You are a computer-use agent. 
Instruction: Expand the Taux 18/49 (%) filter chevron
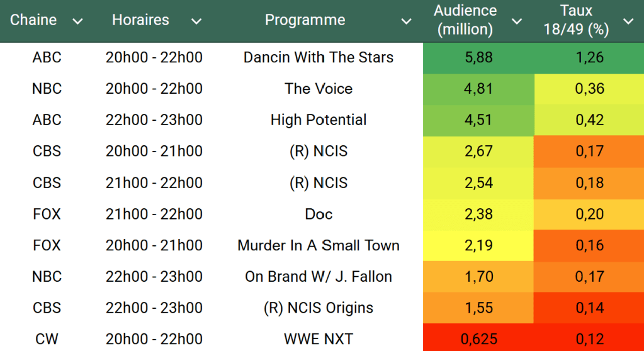pyautogui.click(x=628, y=21)
